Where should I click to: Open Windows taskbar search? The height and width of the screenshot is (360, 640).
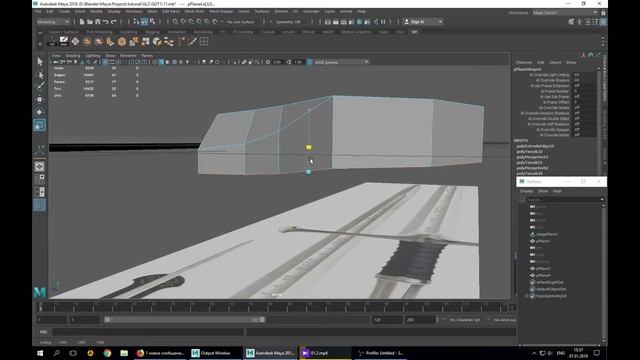pos(57,353)
